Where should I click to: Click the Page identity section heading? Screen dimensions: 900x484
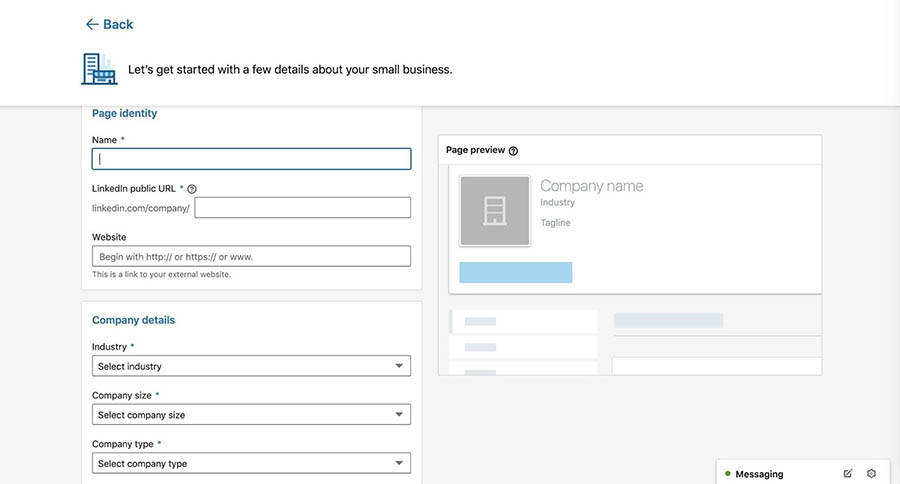tap(124, 113)
